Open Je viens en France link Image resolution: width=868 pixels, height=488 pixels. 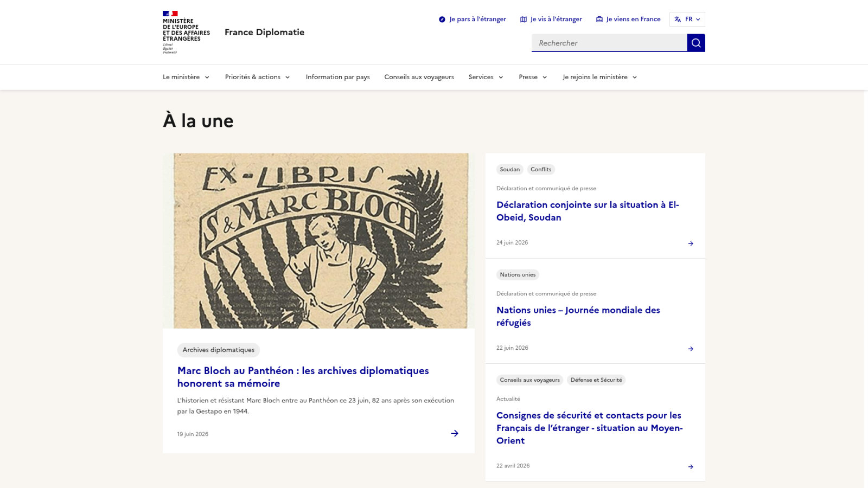[628, 20]
